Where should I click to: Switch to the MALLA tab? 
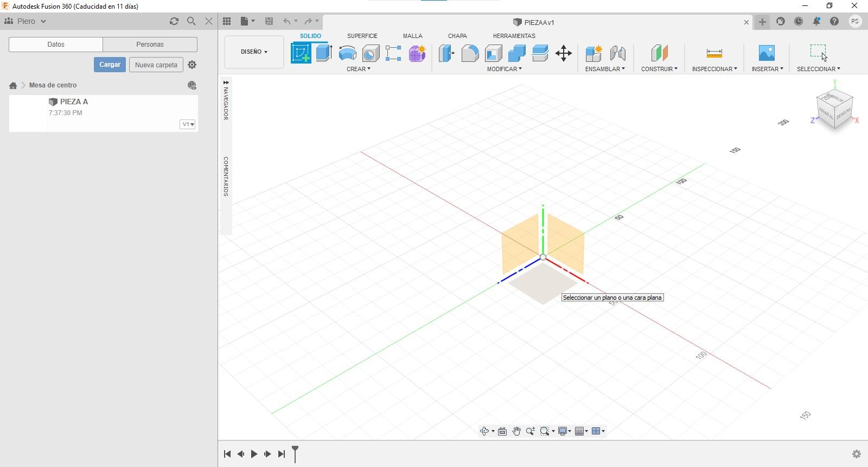coord(412,36)
